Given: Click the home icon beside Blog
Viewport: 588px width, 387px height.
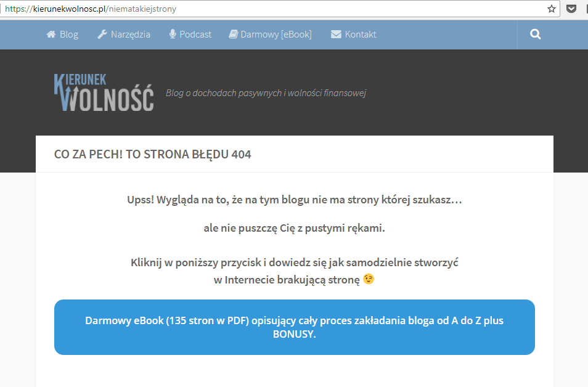Looking at the screenshot, I should coord(50,35).
